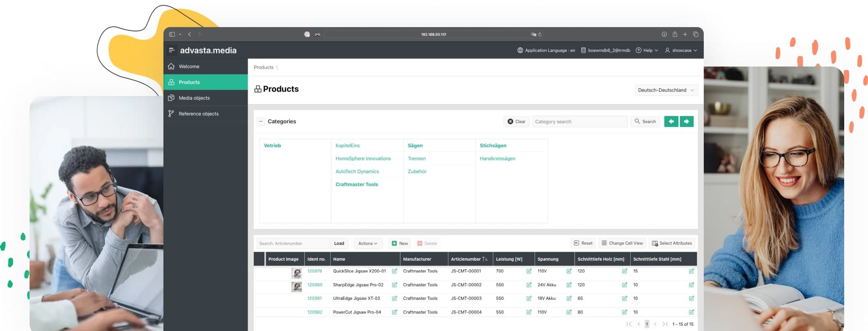Open a new browser tab with plus

point(685,34)
